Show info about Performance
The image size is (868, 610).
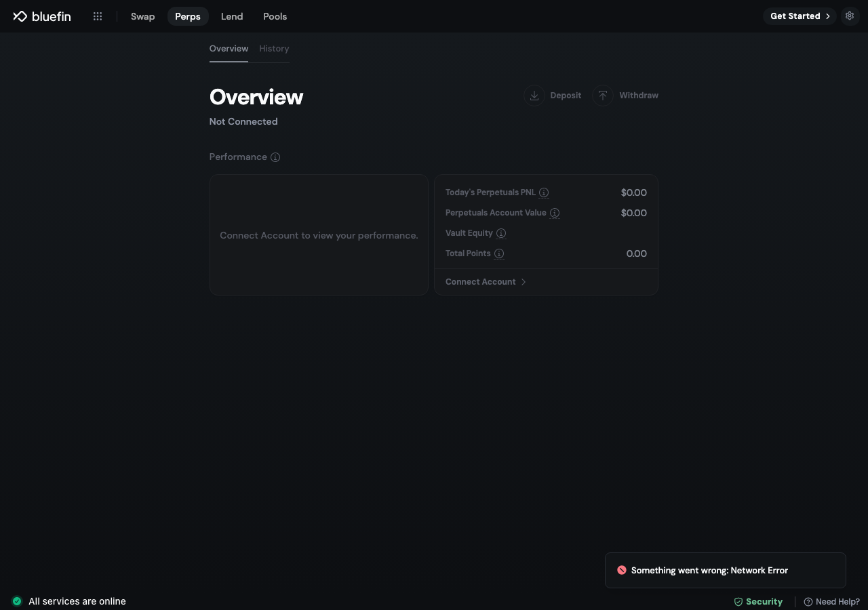pyautogui.click(x=275, y=157)
